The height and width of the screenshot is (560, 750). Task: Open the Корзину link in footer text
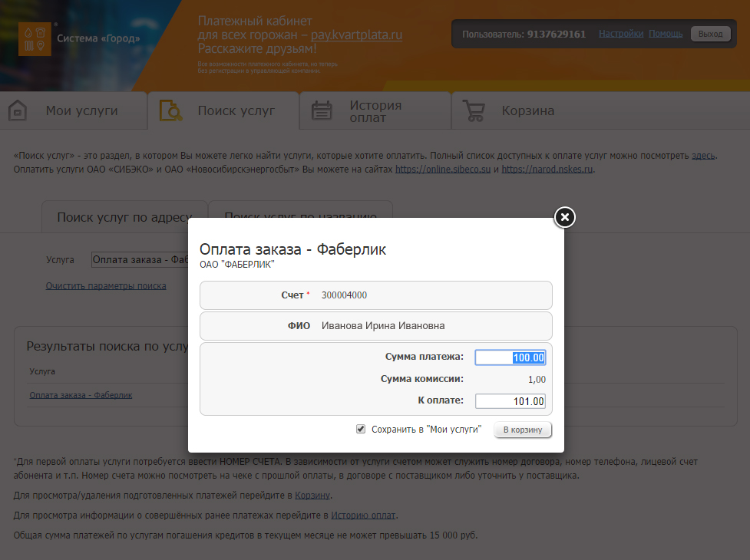click(x=312, y=496)
